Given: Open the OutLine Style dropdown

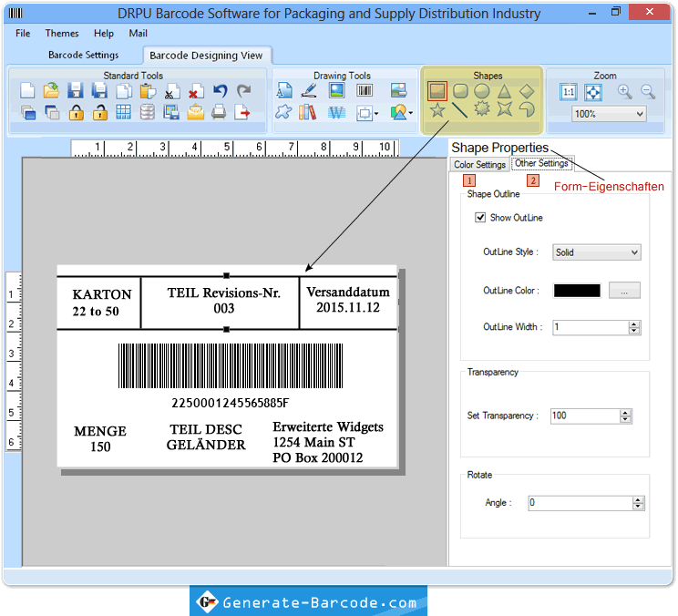Looking at the screenshot, I should [597, 252].
